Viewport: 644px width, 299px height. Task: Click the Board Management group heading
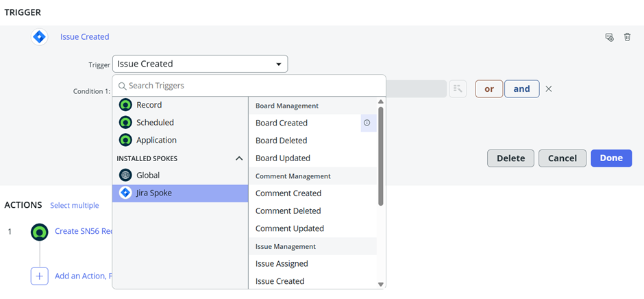286,106
